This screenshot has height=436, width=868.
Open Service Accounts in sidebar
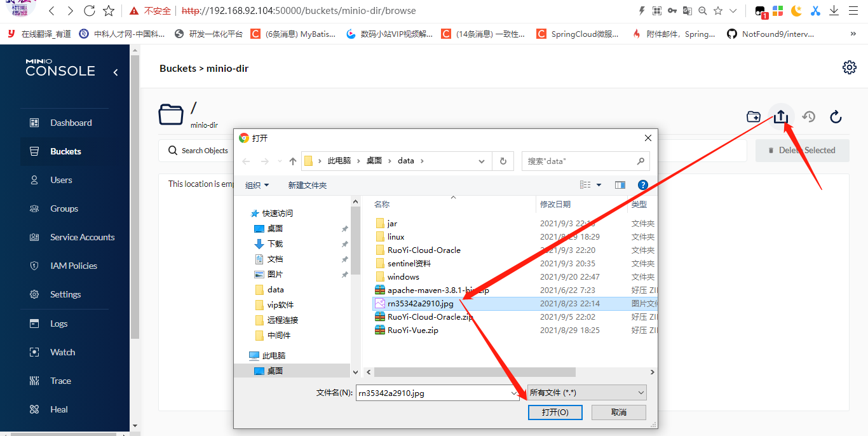click(x=82, y=237)
